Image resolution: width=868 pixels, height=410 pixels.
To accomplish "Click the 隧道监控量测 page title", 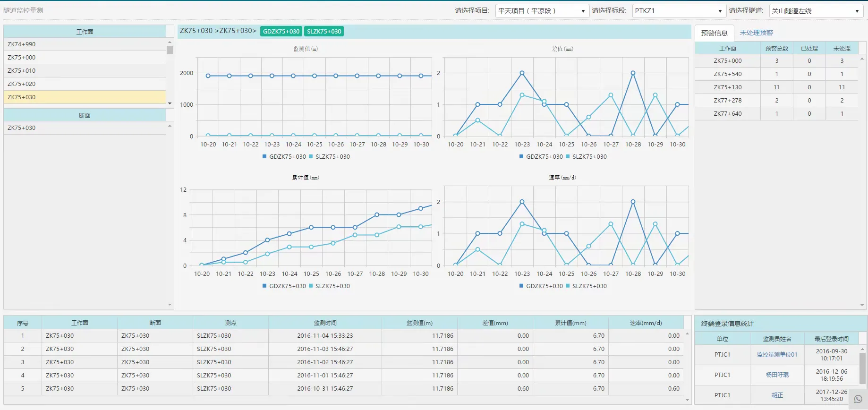I will (23, 10).
